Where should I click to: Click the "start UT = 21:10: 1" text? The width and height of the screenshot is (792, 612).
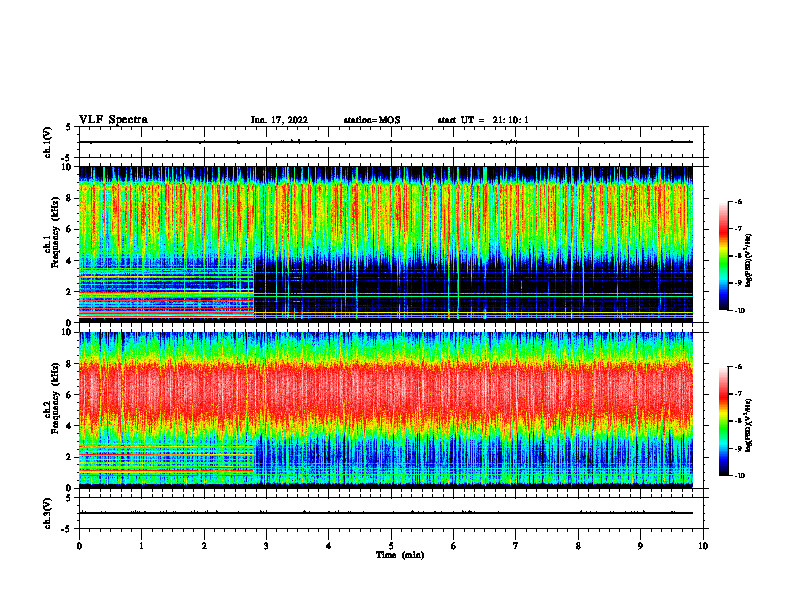tap(483, 120)
